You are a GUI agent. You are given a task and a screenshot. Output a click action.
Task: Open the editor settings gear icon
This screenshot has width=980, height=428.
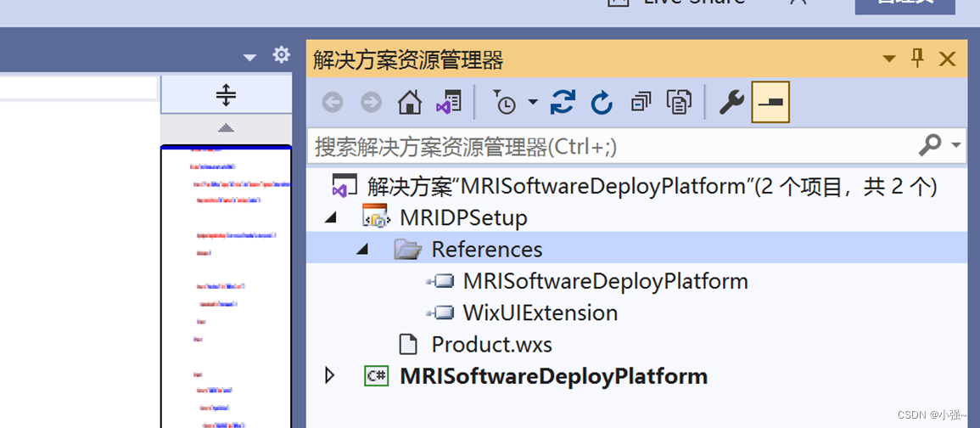[282, 55]
